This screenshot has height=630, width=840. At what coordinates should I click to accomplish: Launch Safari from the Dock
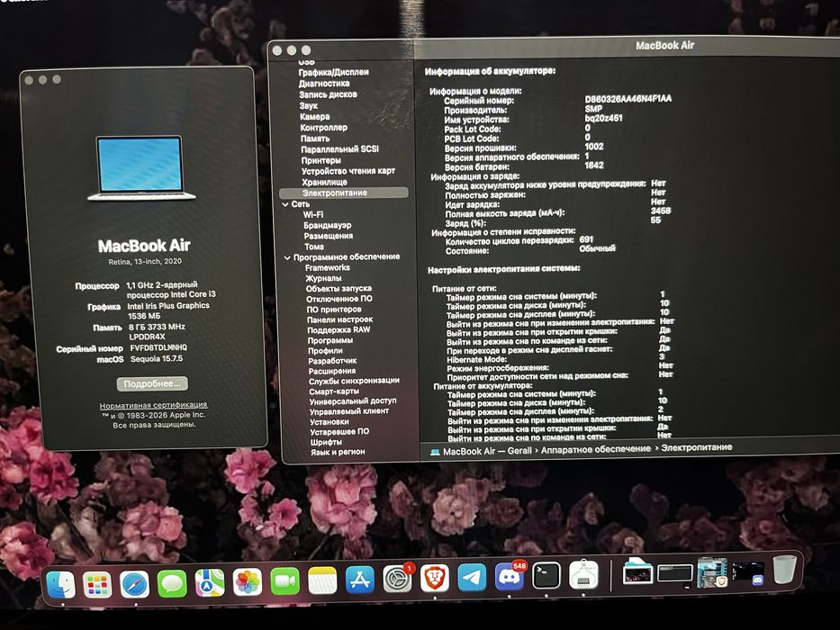[x=134, y=584]
